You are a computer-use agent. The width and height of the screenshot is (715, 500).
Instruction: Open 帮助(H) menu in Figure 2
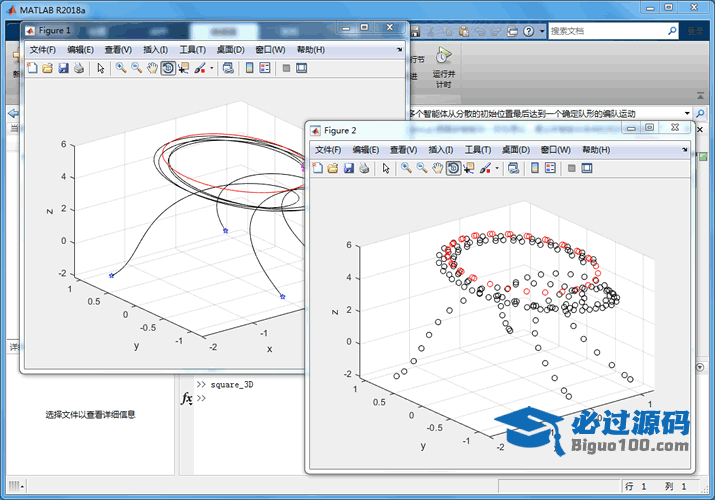point(596,150)
